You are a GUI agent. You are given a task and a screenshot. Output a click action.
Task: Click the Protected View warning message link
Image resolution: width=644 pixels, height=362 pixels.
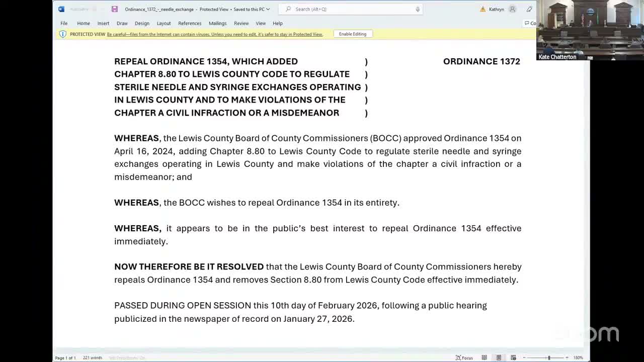(x=215, y=34)
